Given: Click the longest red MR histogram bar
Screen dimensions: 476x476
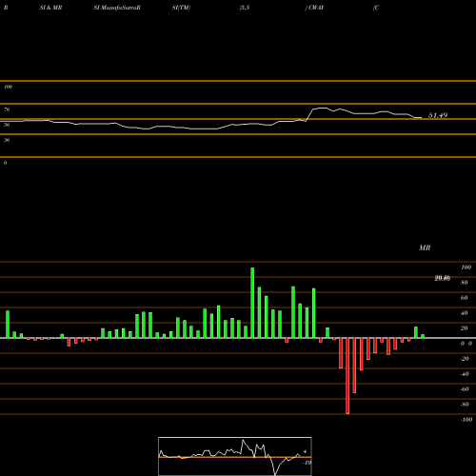Looking at the screenshot, I should [347, 376].
